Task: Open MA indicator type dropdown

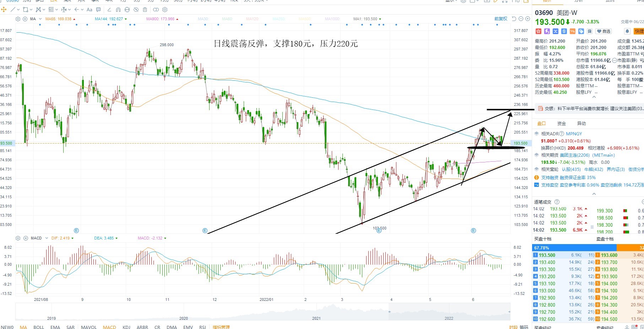Action: point(40,19)
